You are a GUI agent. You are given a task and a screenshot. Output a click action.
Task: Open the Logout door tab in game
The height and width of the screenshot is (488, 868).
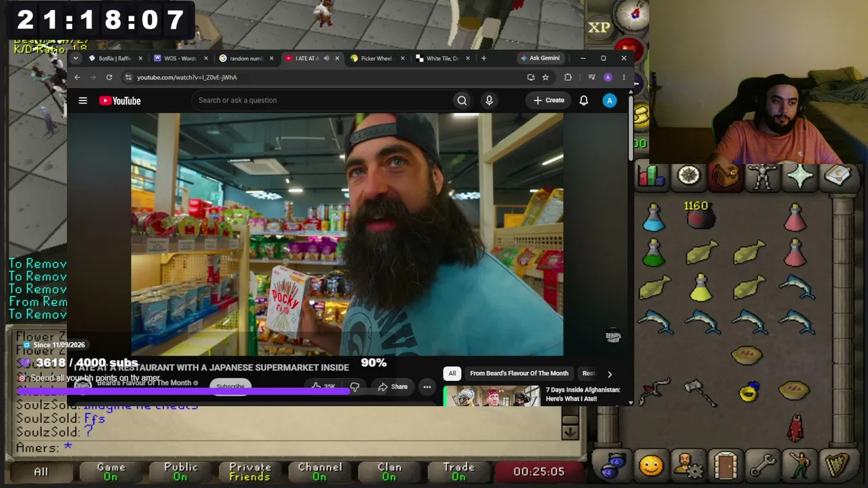pos(726,466)
